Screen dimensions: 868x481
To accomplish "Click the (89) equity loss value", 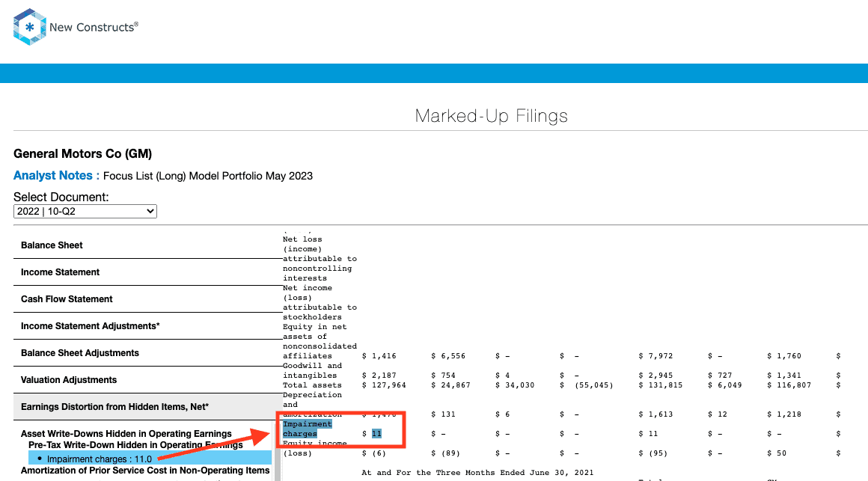I will [x=450, y=453].
